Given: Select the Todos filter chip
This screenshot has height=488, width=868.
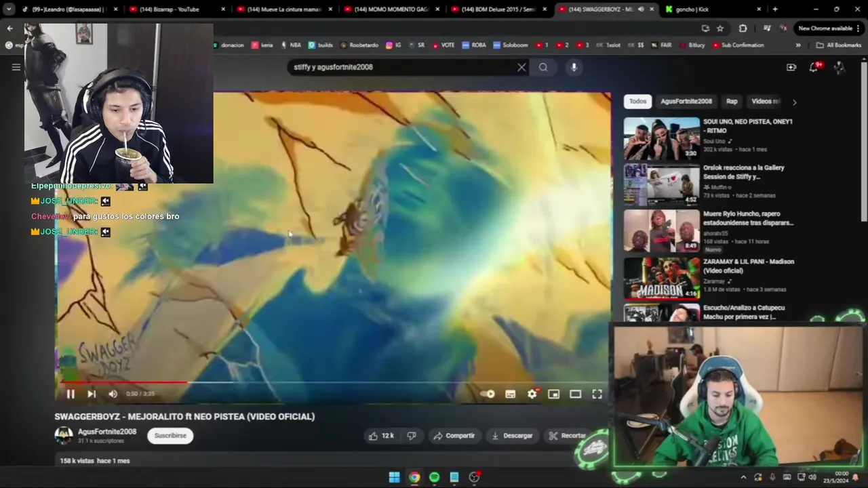Looking at the screenshot, I should coord(637,102).
